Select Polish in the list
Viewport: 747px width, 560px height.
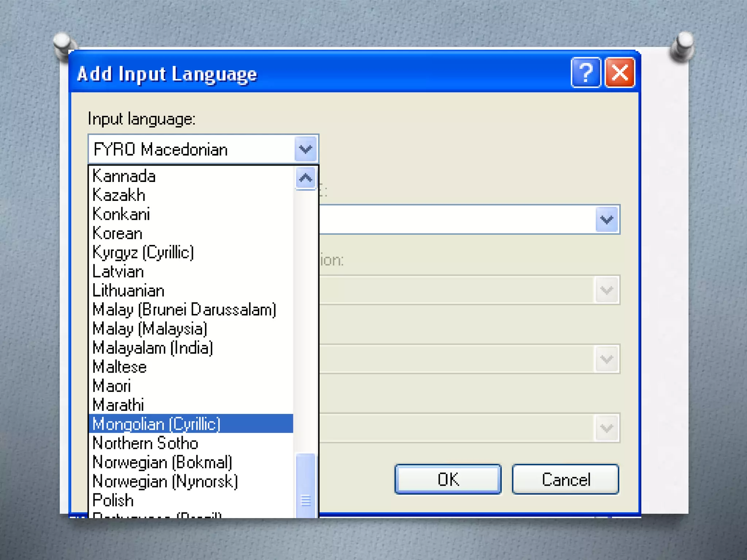[113, 500]
